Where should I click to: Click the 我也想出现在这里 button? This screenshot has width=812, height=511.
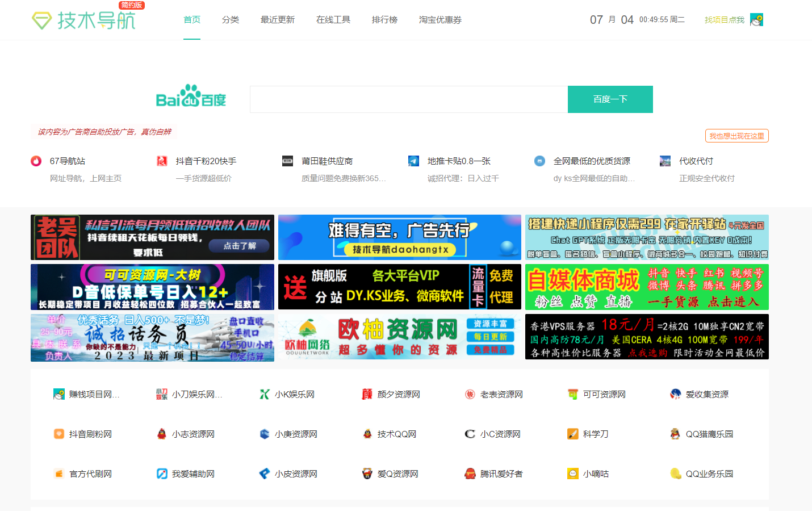click(736, 136)
